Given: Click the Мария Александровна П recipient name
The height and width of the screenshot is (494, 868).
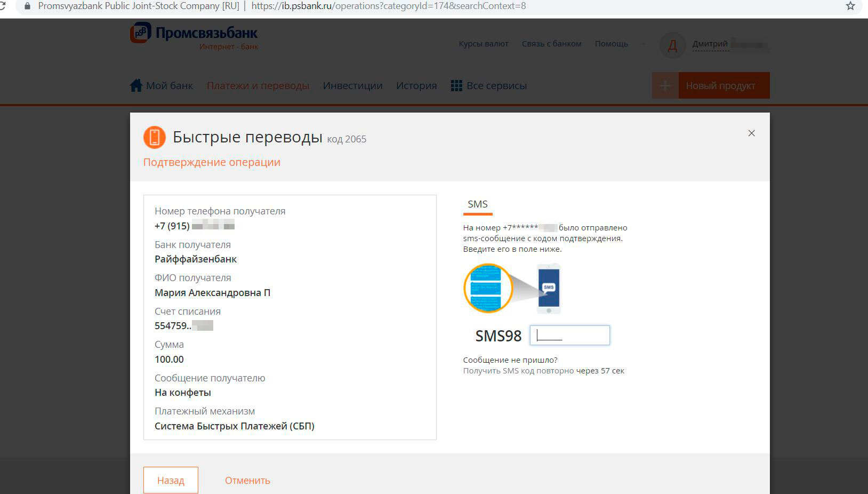Looking at the screenshot, I should [212, 293].
